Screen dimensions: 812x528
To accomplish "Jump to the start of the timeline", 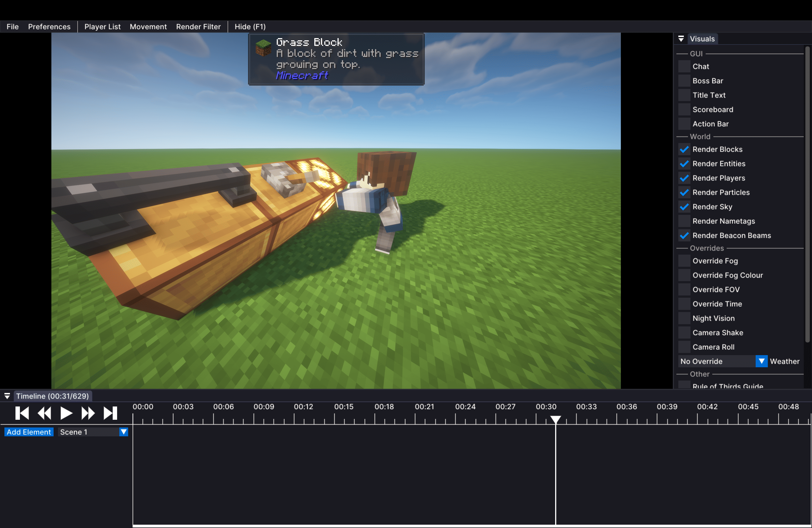I will pos(22,413).
